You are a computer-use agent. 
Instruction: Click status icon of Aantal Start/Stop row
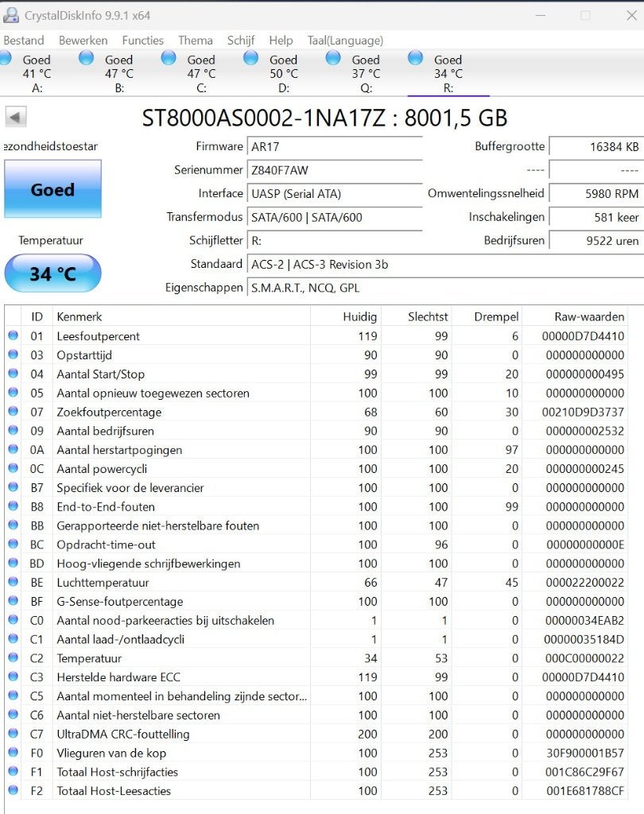pos(13,374)
